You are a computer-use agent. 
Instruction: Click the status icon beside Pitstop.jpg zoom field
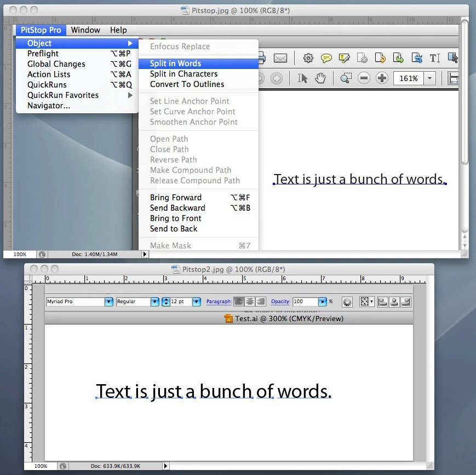tap(42, 254)
